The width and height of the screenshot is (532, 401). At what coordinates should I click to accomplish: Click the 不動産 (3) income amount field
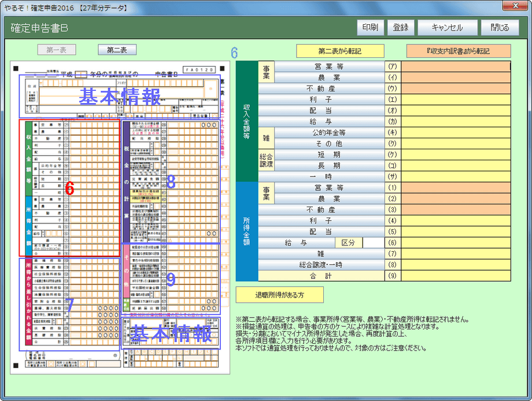[x=456, y=210]
